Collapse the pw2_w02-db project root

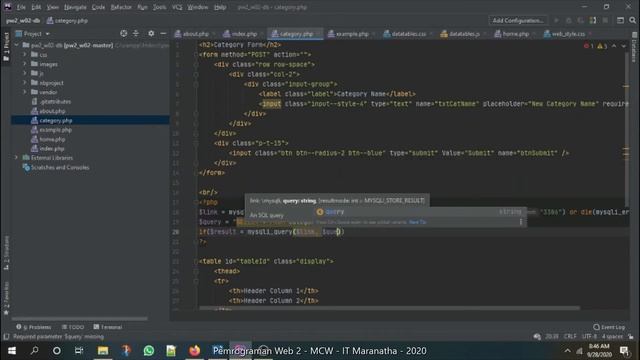coord(17,45)
